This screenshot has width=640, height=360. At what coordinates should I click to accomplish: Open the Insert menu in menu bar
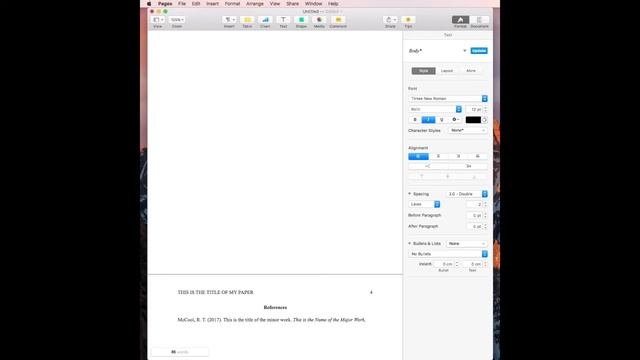coord(212,4)
